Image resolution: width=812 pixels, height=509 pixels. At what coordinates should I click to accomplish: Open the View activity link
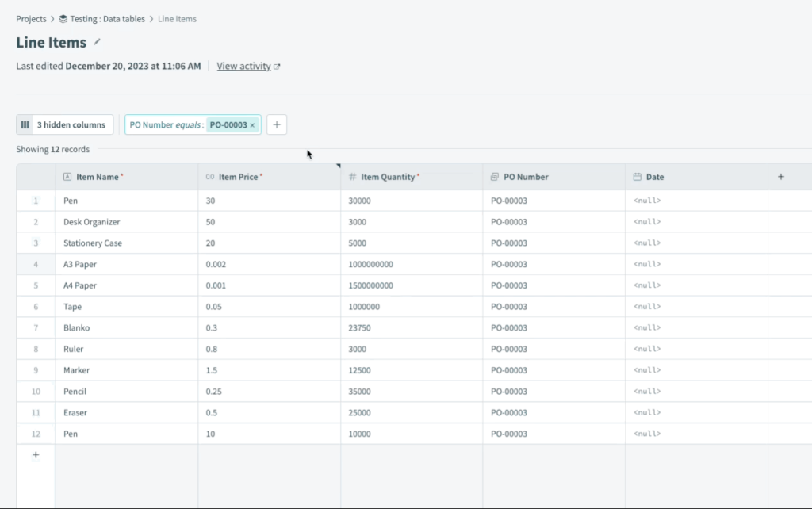tap(244, 66)
